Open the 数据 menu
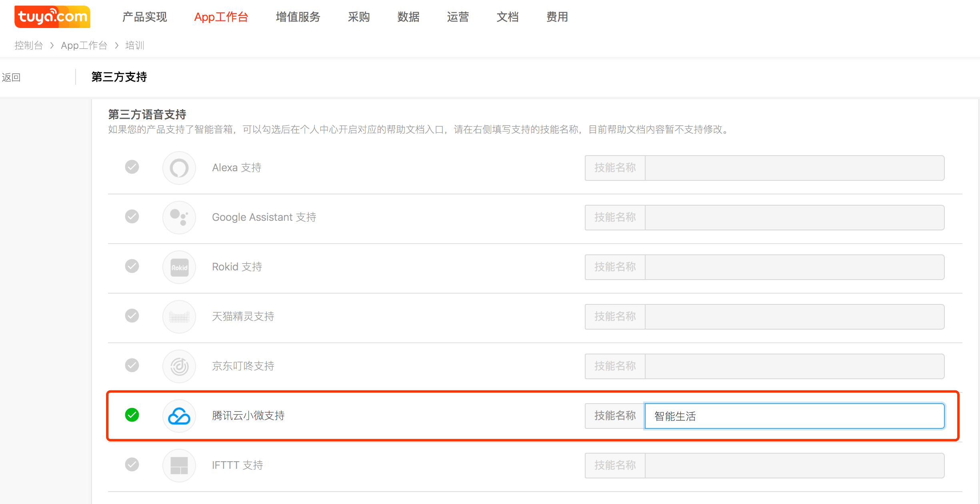Viewport: 980px width, 504px height. pos(408,17)
